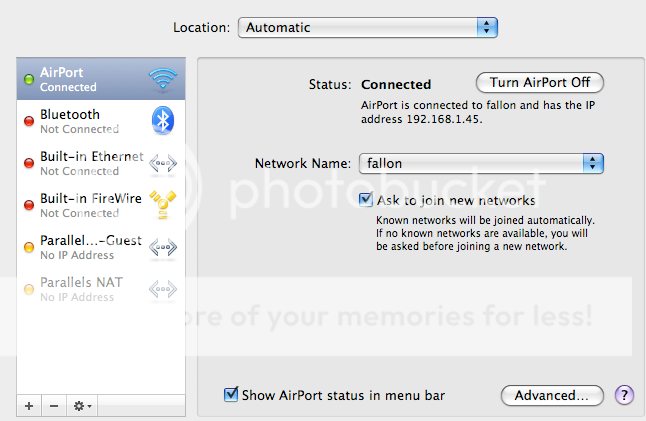The width and height of the screenshot is (646, 421).
Task: Click the green AirPort status dot
Action: pos(29,79)
